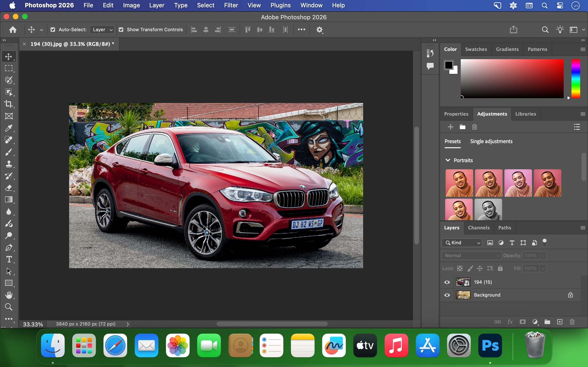The image size is (588, 367).
Task: Select the Pen tool
Action: coord(9,247)
